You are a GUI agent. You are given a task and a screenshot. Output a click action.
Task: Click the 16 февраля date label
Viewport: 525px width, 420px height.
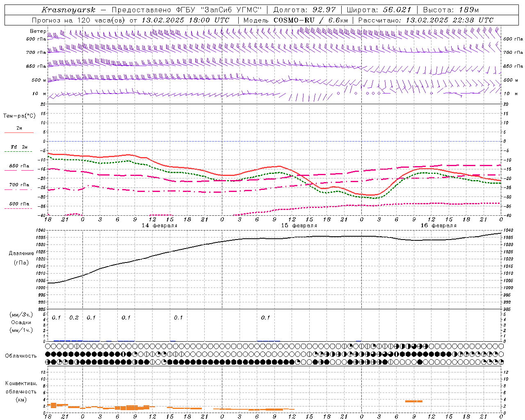click(x=438, y=226)
